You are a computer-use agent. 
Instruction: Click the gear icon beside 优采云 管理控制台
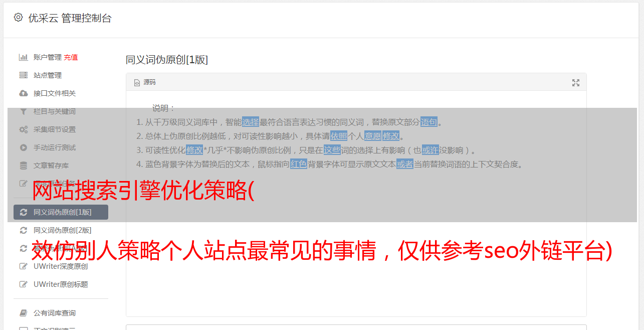(19, 18)
